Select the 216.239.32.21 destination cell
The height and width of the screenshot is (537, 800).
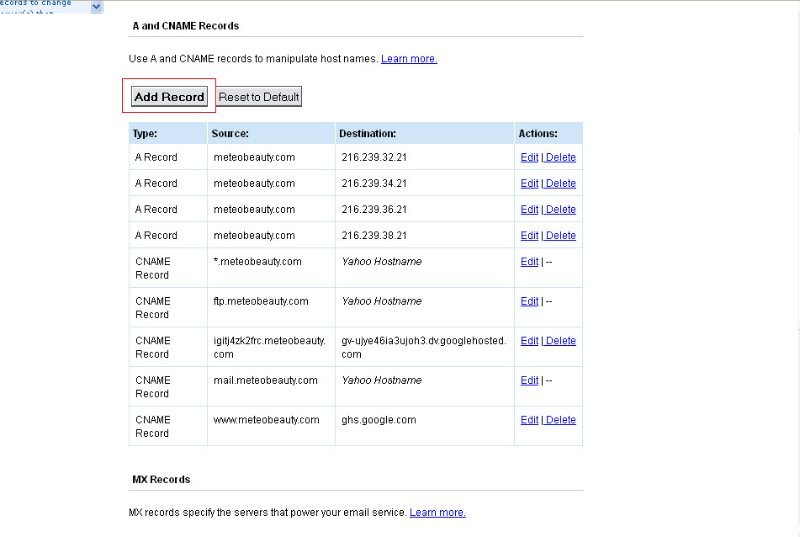tap(424, 157)
